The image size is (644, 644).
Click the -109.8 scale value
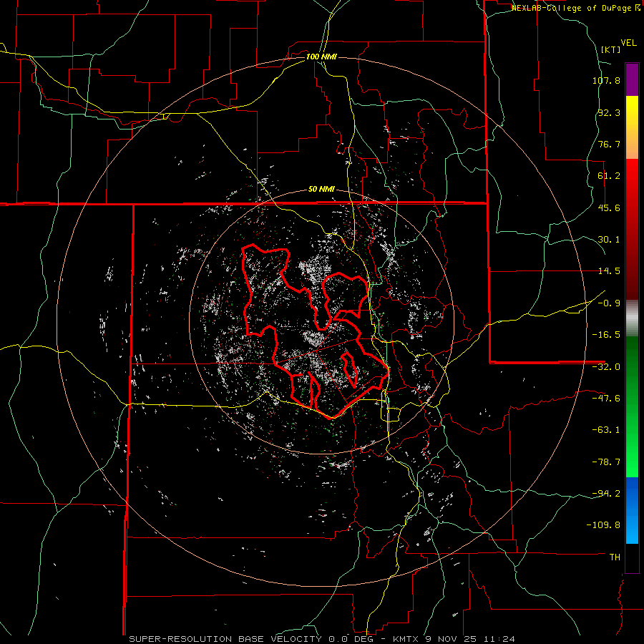(605, 525)
